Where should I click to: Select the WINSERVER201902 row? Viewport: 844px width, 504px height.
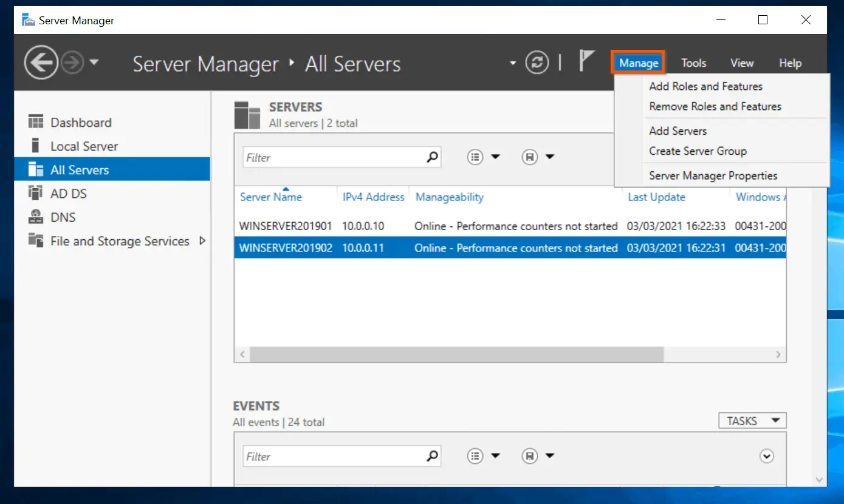[x=510, y=248]
